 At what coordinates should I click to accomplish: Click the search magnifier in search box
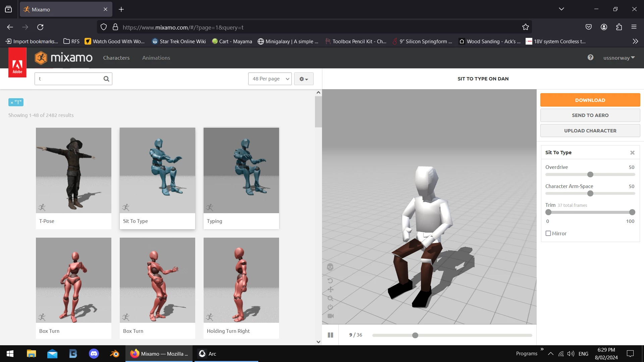[106, 79]
